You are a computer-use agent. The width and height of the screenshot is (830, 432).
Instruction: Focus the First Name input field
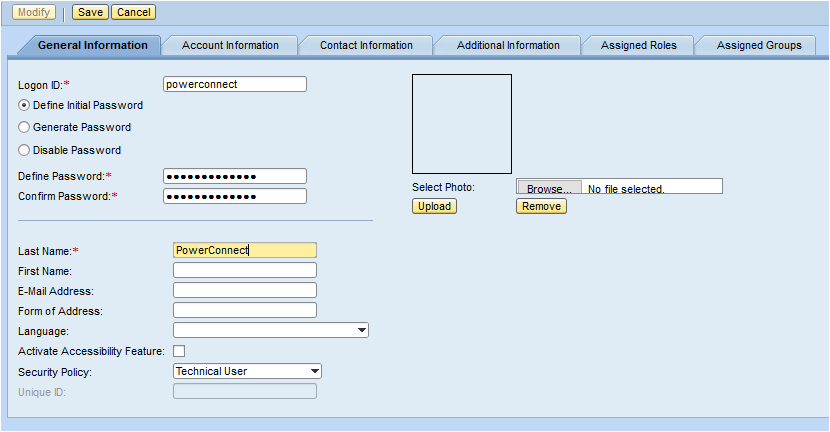click(x=244, y=271)
